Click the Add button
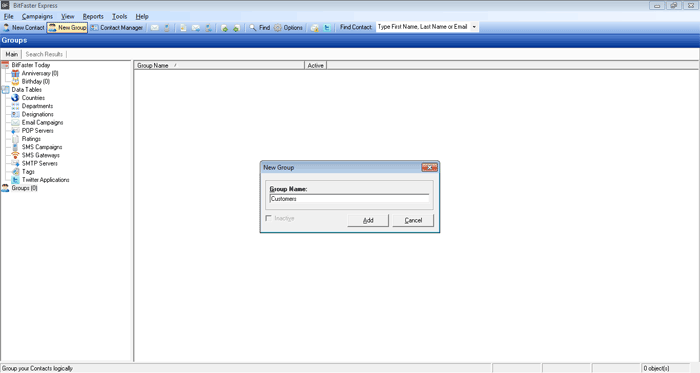 tap(368, 220)
